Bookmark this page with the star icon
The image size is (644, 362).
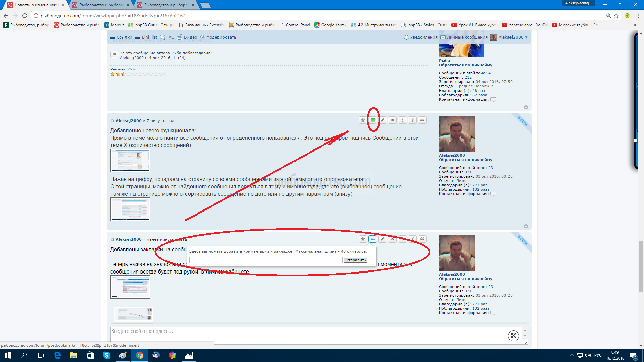(x=616, y=16)
